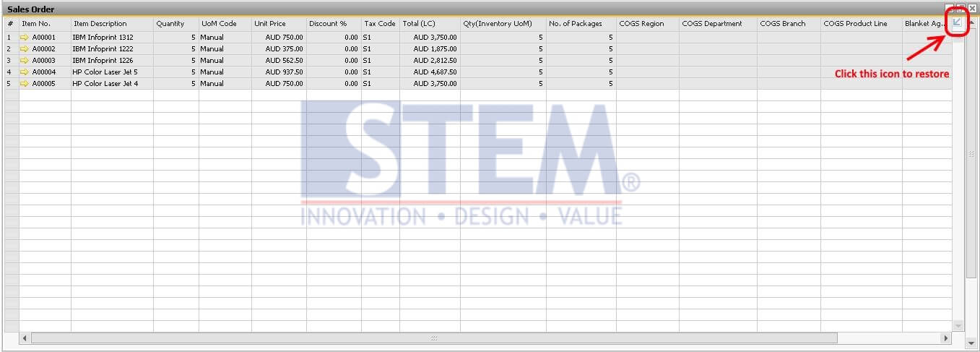The width and height of the screenshot is (980, 352).
Task: Click total AUD 3,750.00 in A00001 row
Action: [430, 38]
